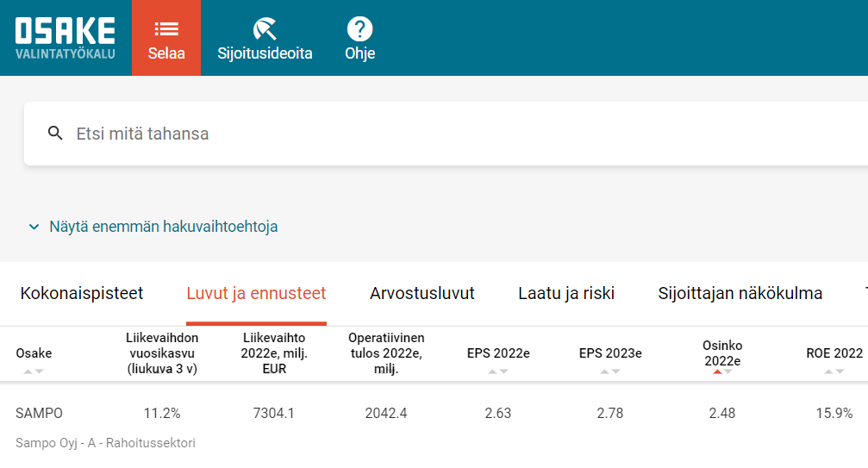The image size is (868, 468).
Task: Click the Liikevaihto 2022e milj. EUR header
Action: point(274,353)
